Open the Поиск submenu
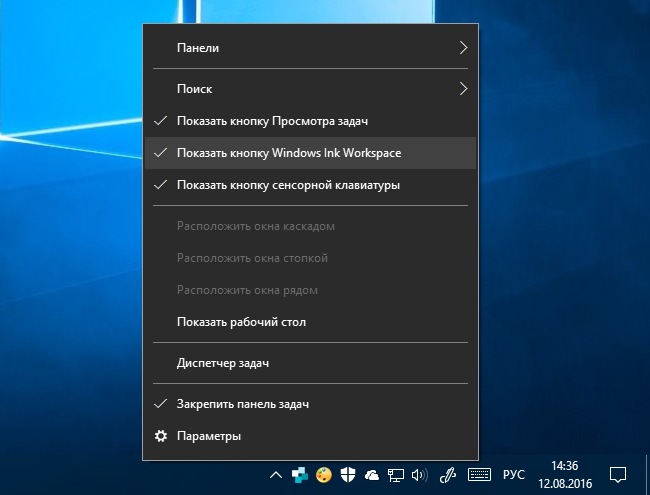650x495 pixels. pyautogui.click(x=310, y=89)
